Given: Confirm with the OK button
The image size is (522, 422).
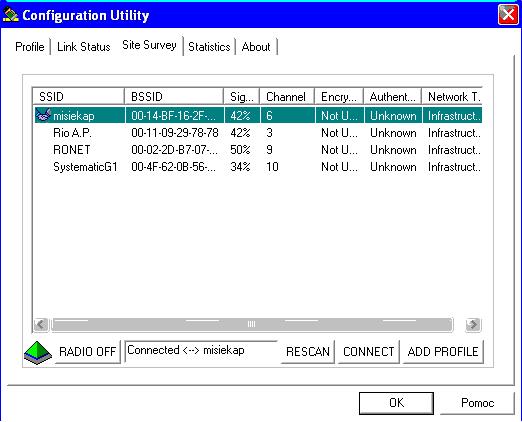Looking at the screenshot, I should [396, 403].
